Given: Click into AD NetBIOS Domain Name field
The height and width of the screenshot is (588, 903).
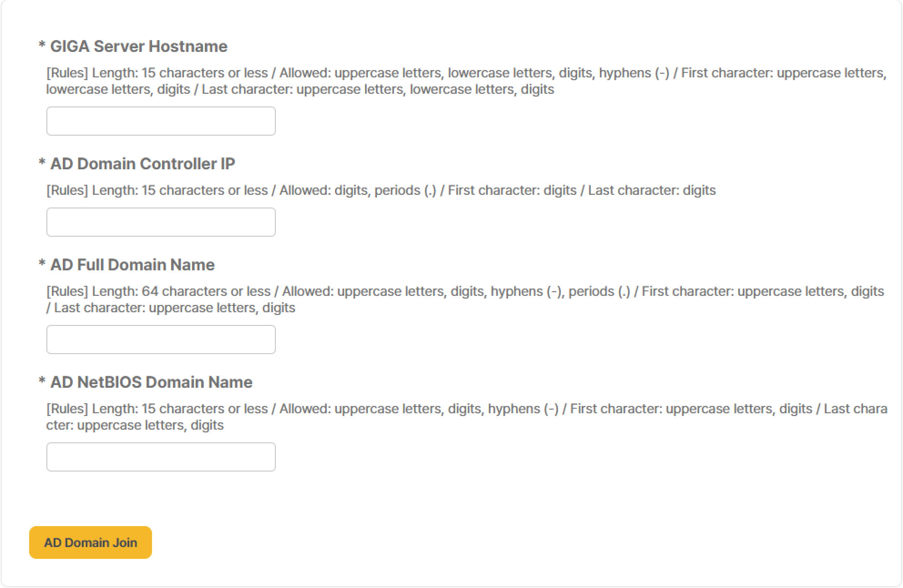Looking at the screenshot, I should tap(161, 457).
